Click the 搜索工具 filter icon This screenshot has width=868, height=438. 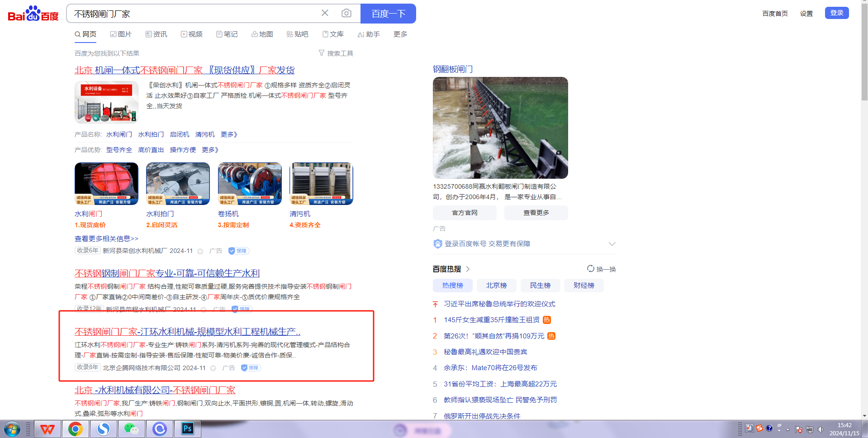(x=322, y=53)
